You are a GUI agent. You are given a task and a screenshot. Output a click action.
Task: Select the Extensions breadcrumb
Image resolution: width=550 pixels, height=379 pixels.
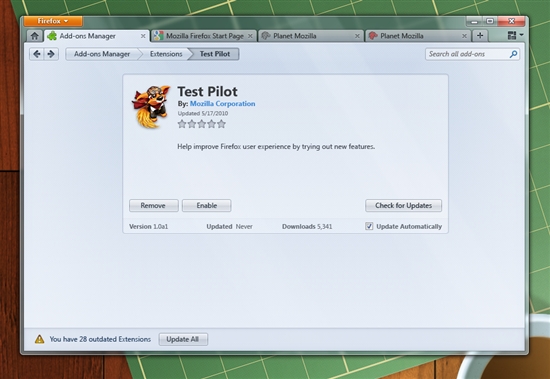pyautogui.click(x=166, y=54)
